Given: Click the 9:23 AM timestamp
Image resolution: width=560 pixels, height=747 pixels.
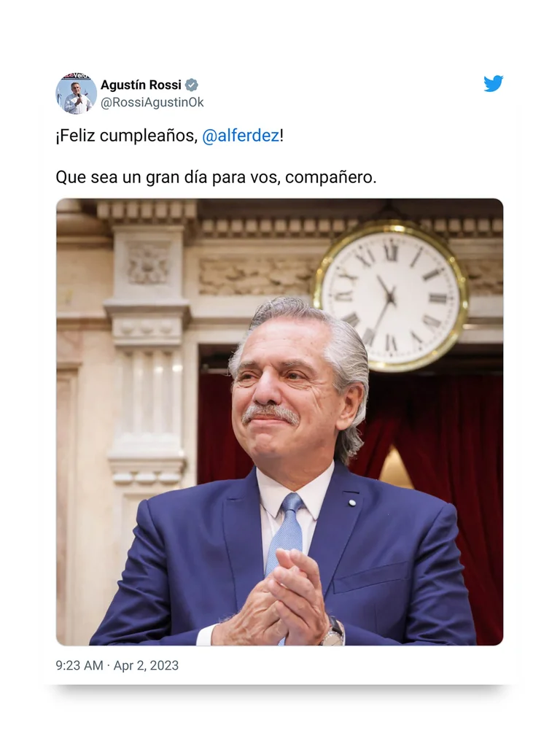Looking at the screenshot, I should click(x=79, y=665).
